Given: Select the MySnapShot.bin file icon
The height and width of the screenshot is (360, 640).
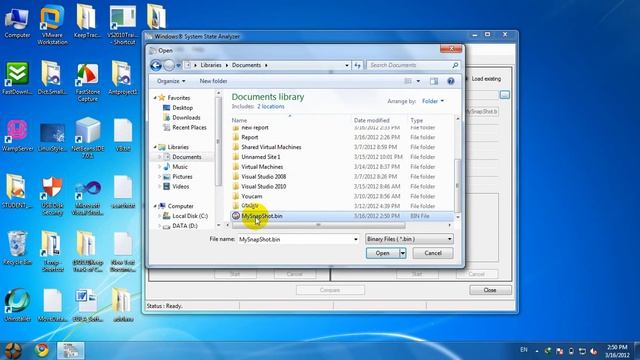Looking at the screenshot, I should (236, 216).
